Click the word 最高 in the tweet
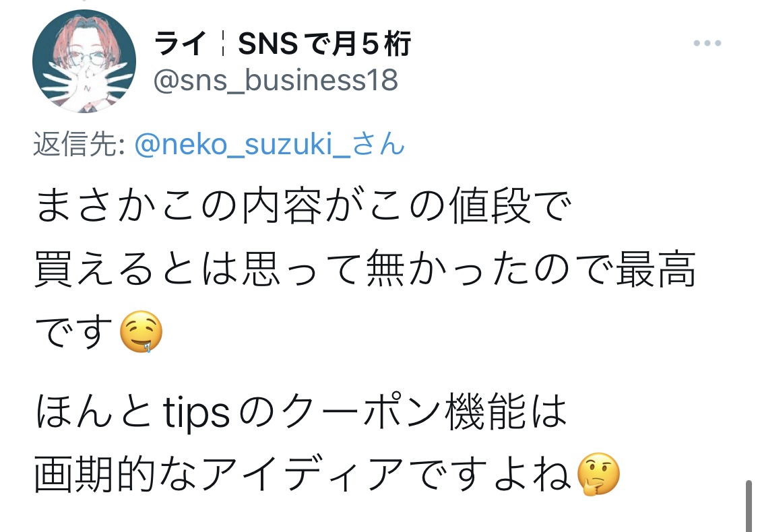Viewport: 758px width, 532px height. click(x=656, y=269)
